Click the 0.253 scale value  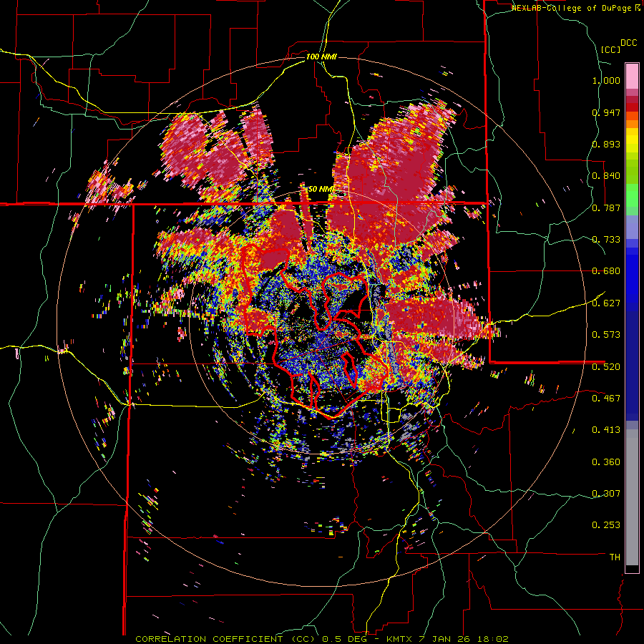[x=606, y=525]
